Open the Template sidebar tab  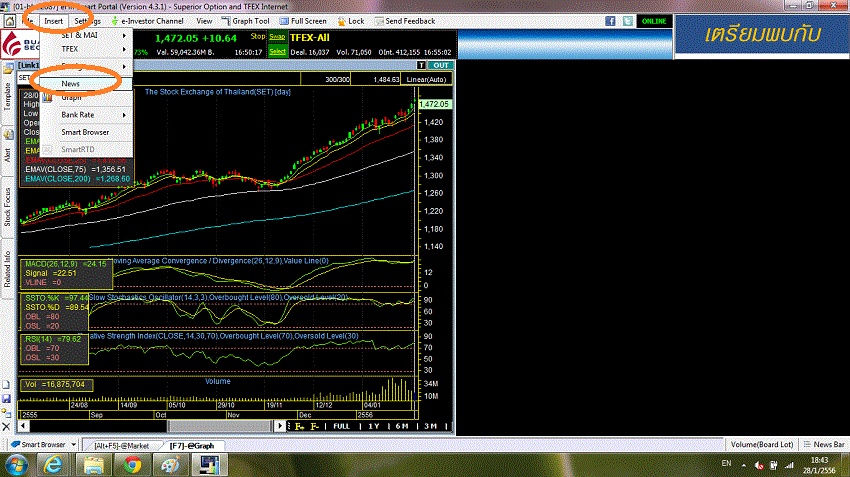coord(8,96)
